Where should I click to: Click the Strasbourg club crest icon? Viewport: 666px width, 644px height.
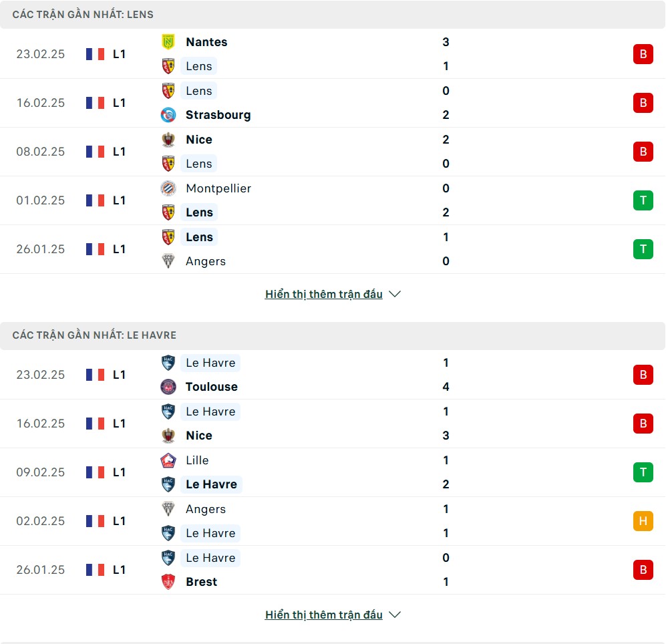point(168,115)
